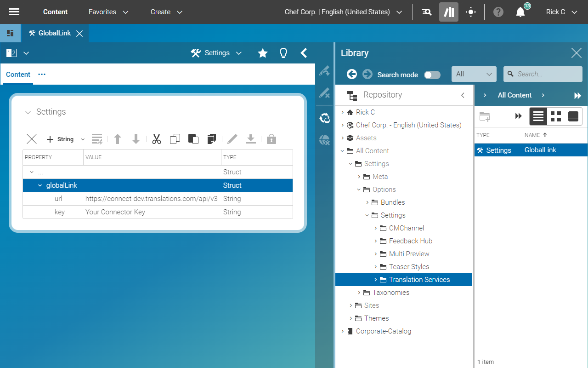Image resolution: width=588 pixels, height=368 pixels.
Task: Open the Library via the bookshelf icon
Action: coord(448,11)
